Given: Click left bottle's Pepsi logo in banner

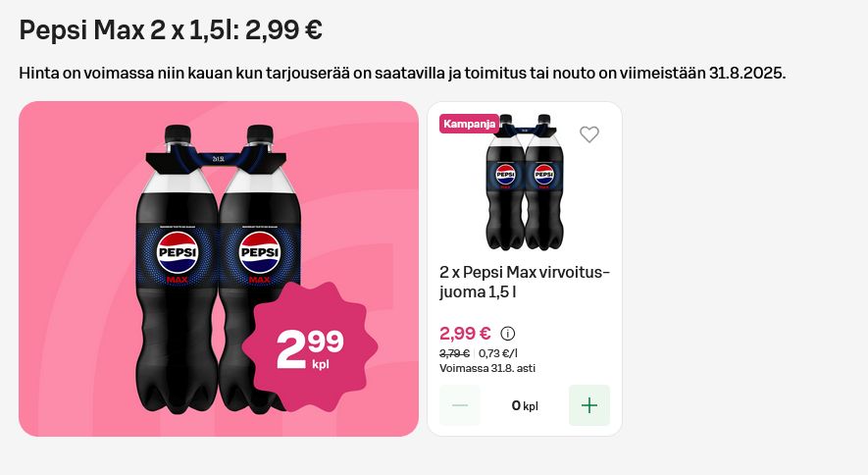Looking at the screenshot, I should 178,252.
